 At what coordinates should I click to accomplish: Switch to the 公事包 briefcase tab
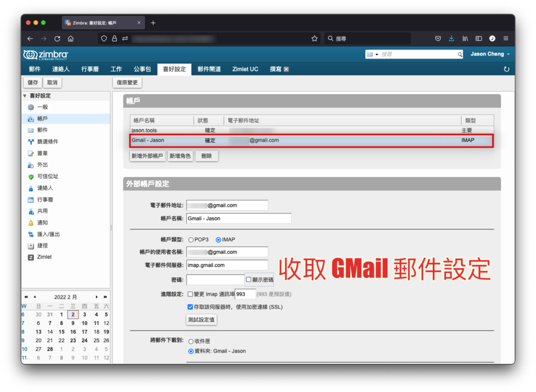[142, 70]
